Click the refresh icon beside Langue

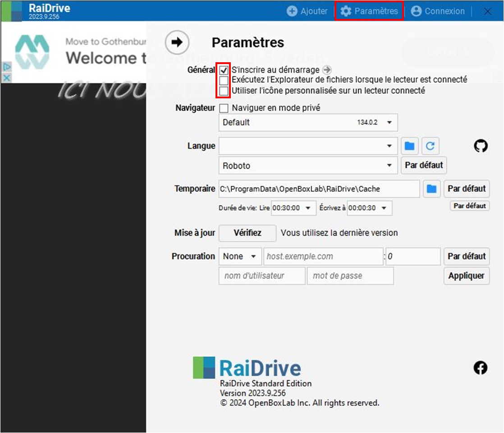[431, 146]
